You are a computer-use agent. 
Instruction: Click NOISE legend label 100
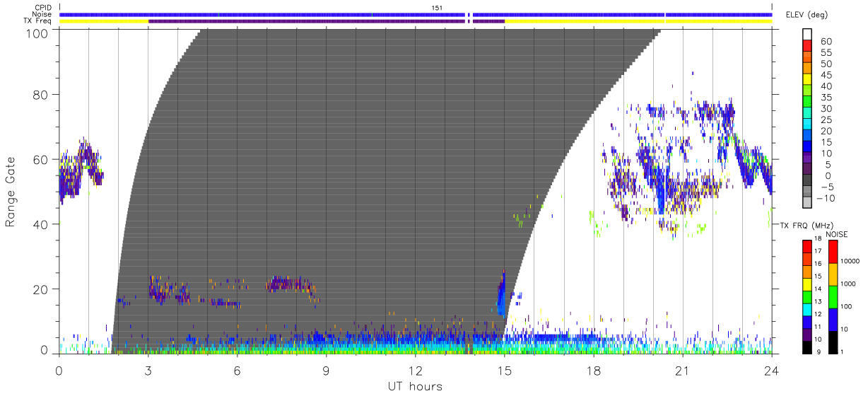[x=846, y=306]
